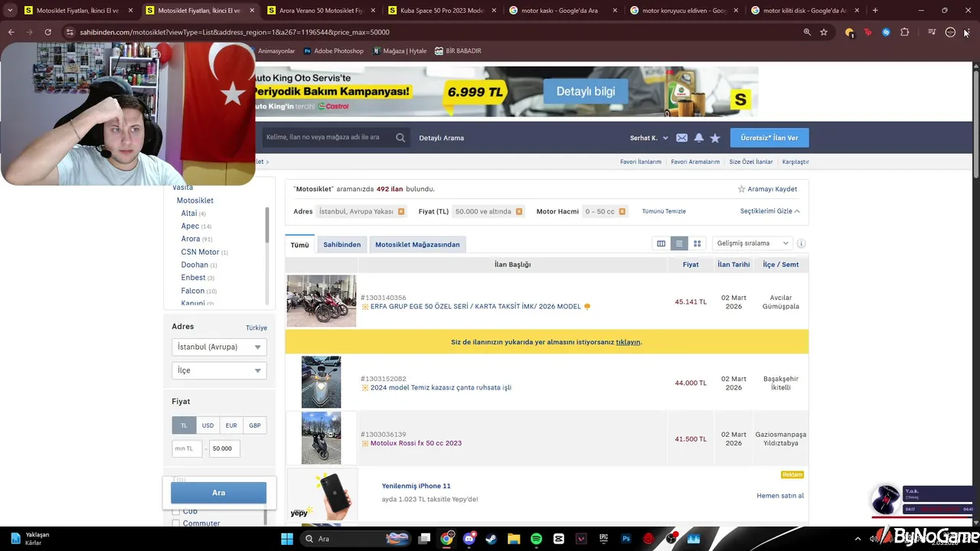Open Chrome zoom magnifier in address bar
The height and width of the screenshot is (551, 980).
coord(807,32)
